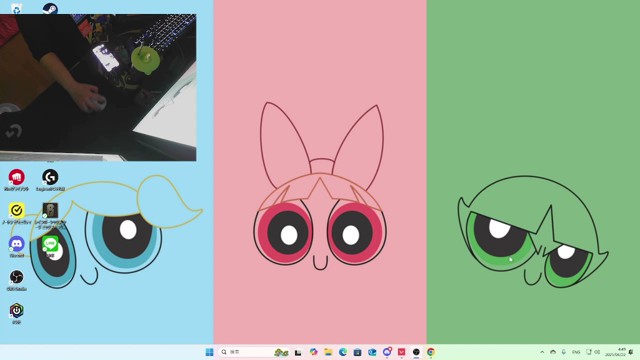Focus the taskbar search box
640x360 pixels.
coord(254,352)
